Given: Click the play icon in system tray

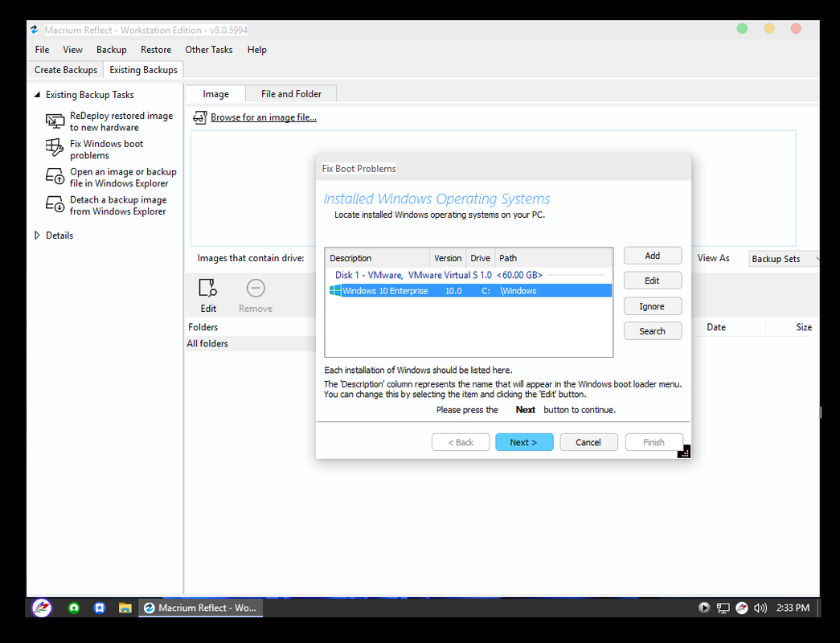Looking at the screenshot, I should 704,608.
